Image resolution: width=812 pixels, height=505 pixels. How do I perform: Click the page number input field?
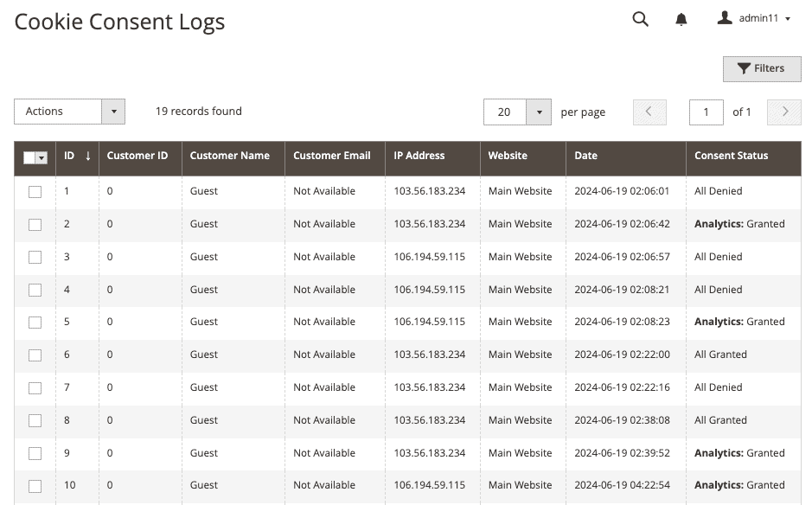[x=706, y=112]
